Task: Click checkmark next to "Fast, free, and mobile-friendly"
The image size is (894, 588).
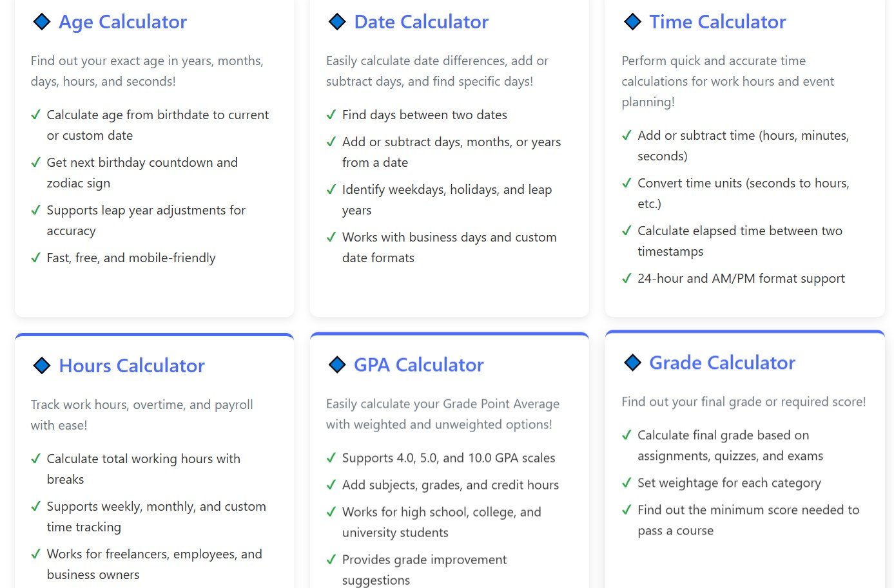Action: (x=36, y=258)
